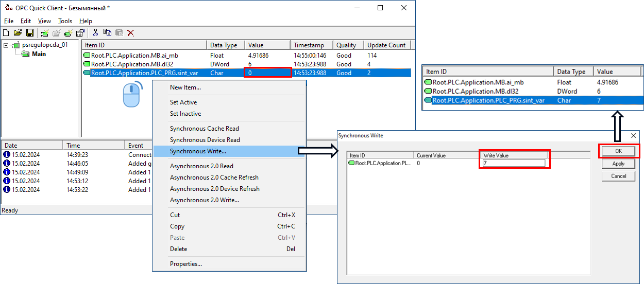Click the red X Delete toolbar icon
The width and height of the screenshot is (644, 284).
pyautogui.click(x=131, y=33)
